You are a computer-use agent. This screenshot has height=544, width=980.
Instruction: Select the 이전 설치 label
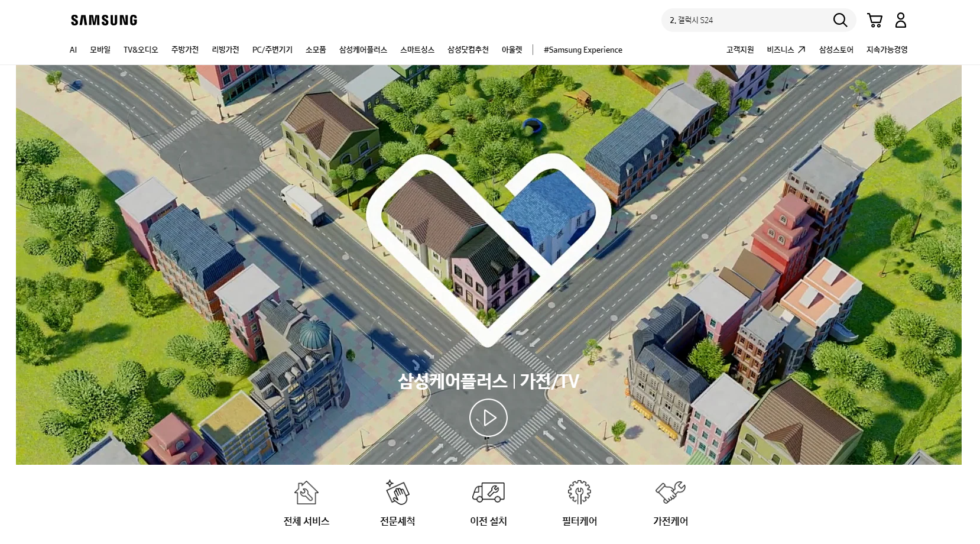pos(488,521)
